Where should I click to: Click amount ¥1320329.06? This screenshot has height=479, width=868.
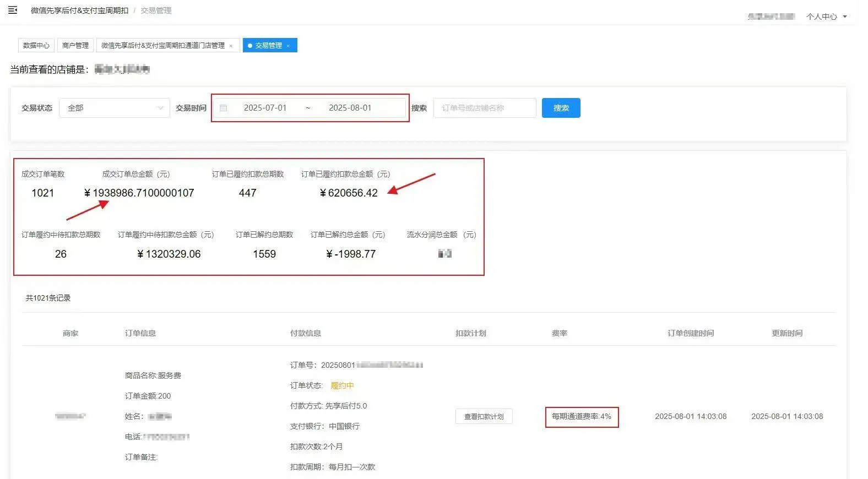(169, 254)
